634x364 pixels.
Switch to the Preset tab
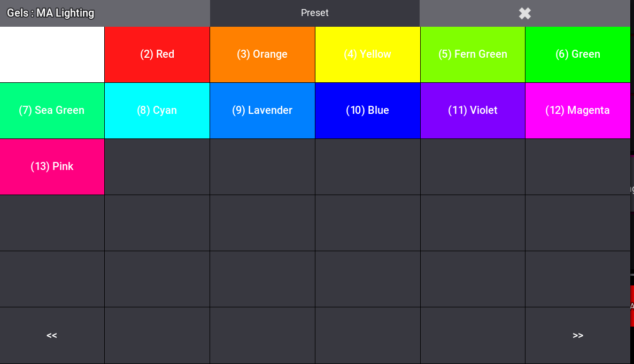(x=314, y=13)
